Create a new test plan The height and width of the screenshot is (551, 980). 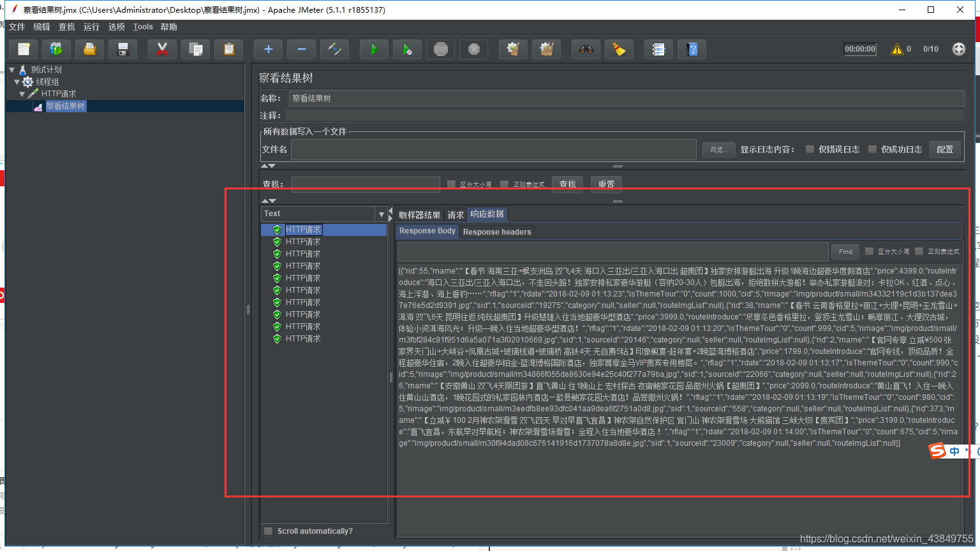(x=24, y=49)
